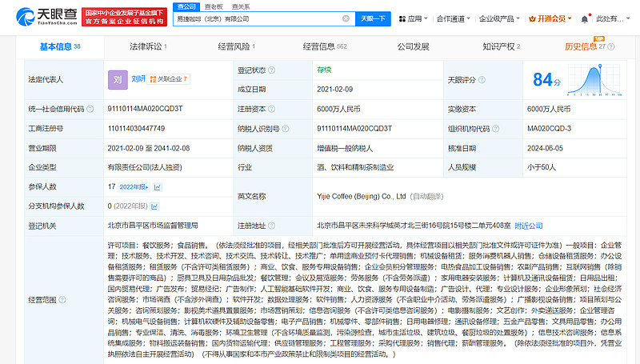Viewport: 640px width, 364px height.
Task: Select the 存续 registration status
Action: [324, 70]
